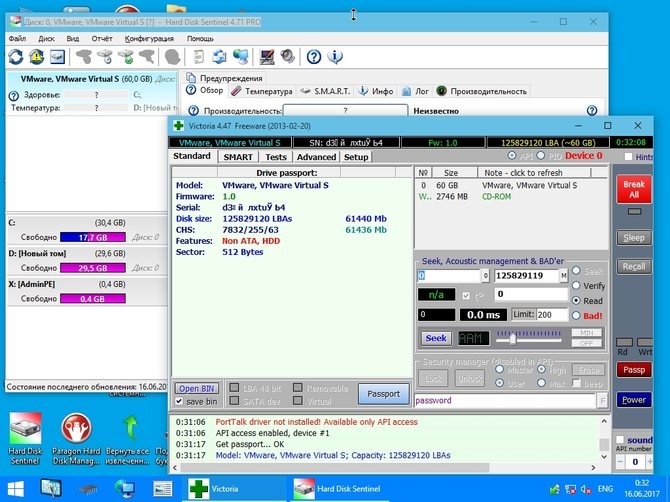The image size is (670, 502).
Task: Click the green arrow Вернуть все desktop icon
Action: point(127,438)
